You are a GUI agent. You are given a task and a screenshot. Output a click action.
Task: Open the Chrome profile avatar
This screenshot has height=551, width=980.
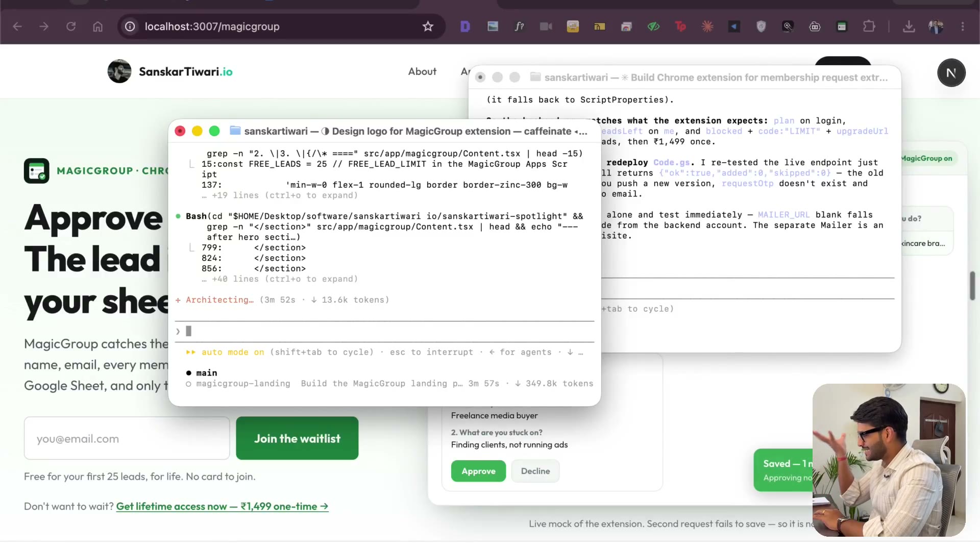(936, 27)
